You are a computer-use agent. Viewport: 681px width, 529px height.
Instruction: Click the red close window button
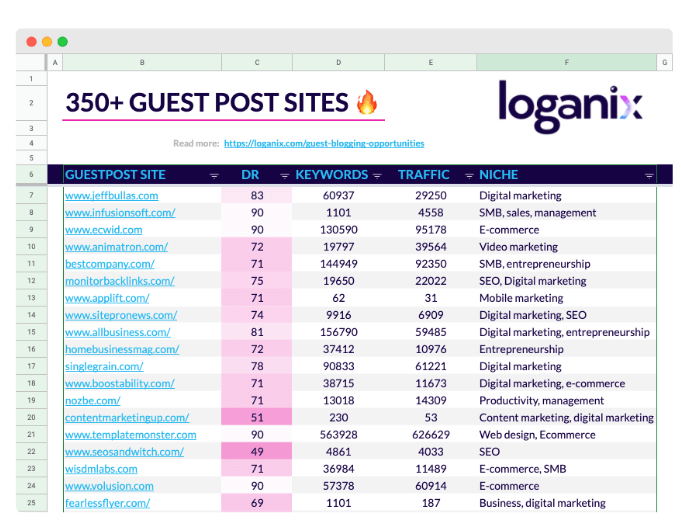pos(31,42)
